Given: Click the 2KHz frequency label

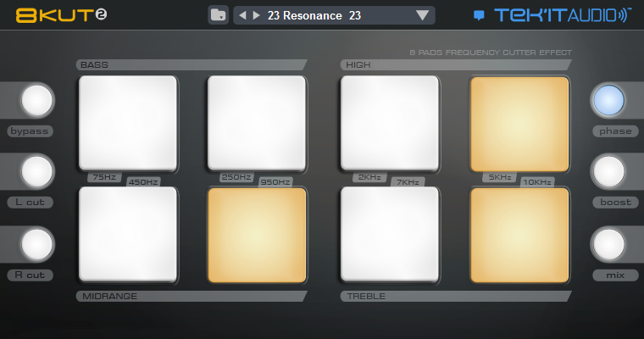Looking at the screenshot, I should 369,177.
